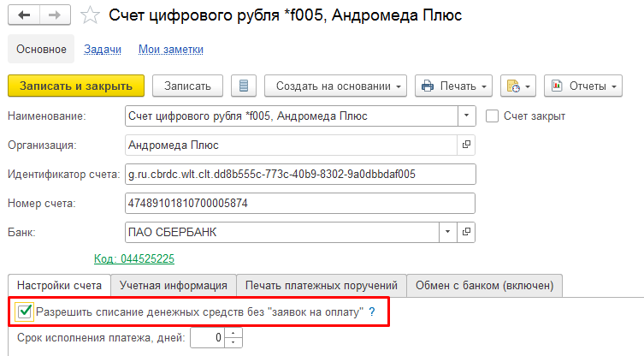Image resolution: width=644 pixels, height=356 pixels.
Task: Switch to the Учетная информация tab
Action: [174, 285]
